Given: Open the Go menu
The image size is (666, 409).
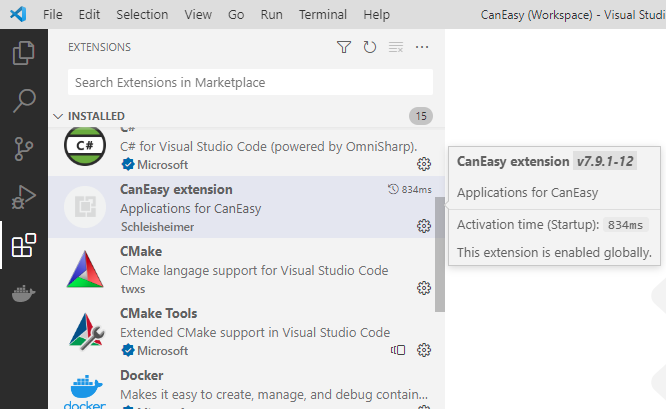Looking at the screenshot, I should coord(236,14).
